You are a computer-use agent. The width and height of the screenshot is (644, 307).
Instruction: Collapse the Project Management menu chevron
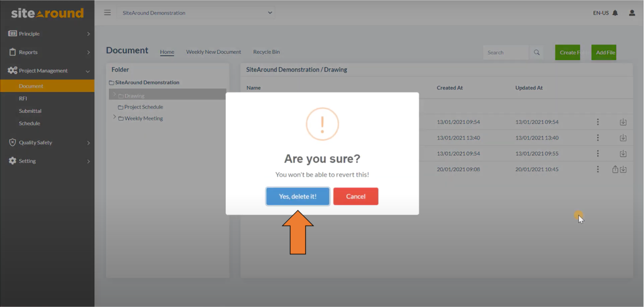(x=87, y=70)
